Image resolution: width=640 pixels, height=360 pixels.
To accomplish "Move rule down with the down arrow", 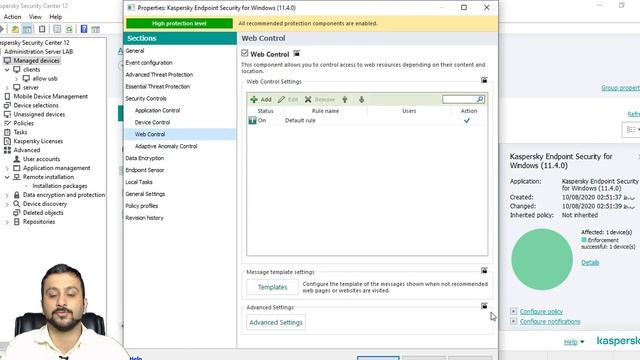I will pos(362,99).
